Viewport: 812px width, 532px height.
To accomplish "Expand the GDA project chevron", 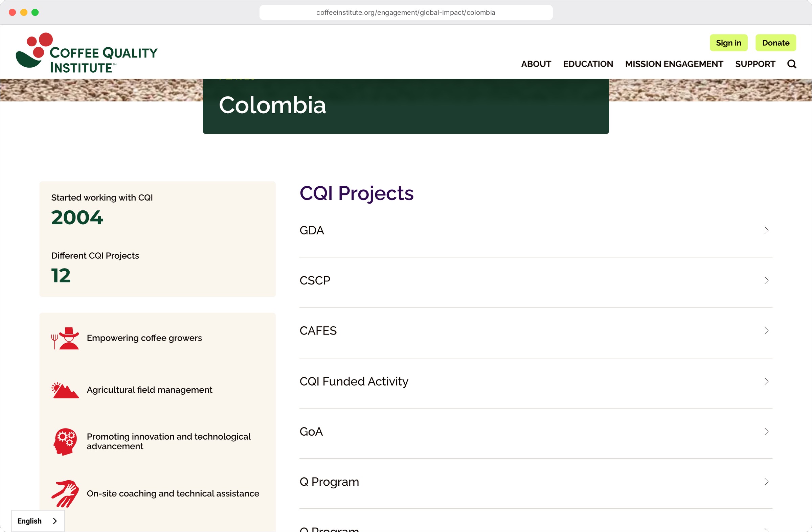I will pyautogui.click(x=766, y=231).
